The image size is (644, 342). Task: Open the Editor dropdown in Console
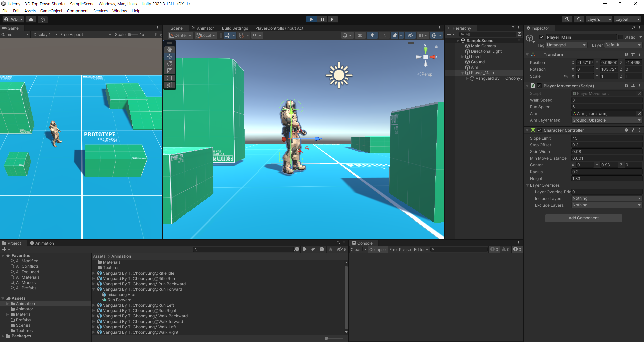tap(421, 249)
